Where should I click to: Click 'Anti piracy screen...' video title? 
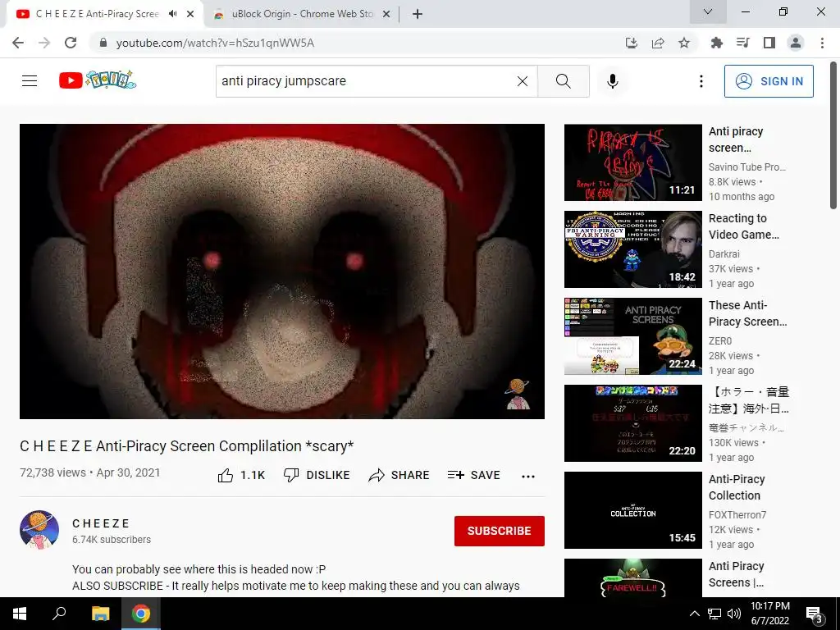pyautogui.click(x=736, y=139)
